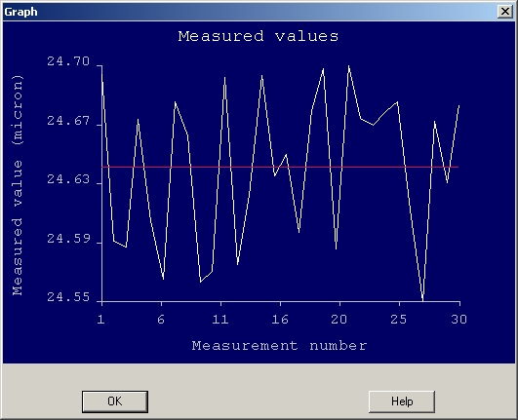Click the x-axis label 6
This screenshot has width=518, height=420.
161,319
